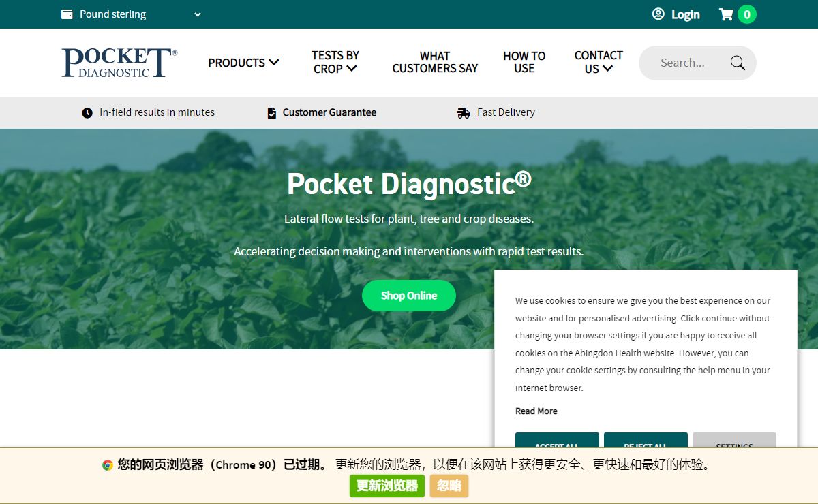Click the green cart count badge
Image resolution: width=818 pixels, height=504 pixels.
point(747,14)
